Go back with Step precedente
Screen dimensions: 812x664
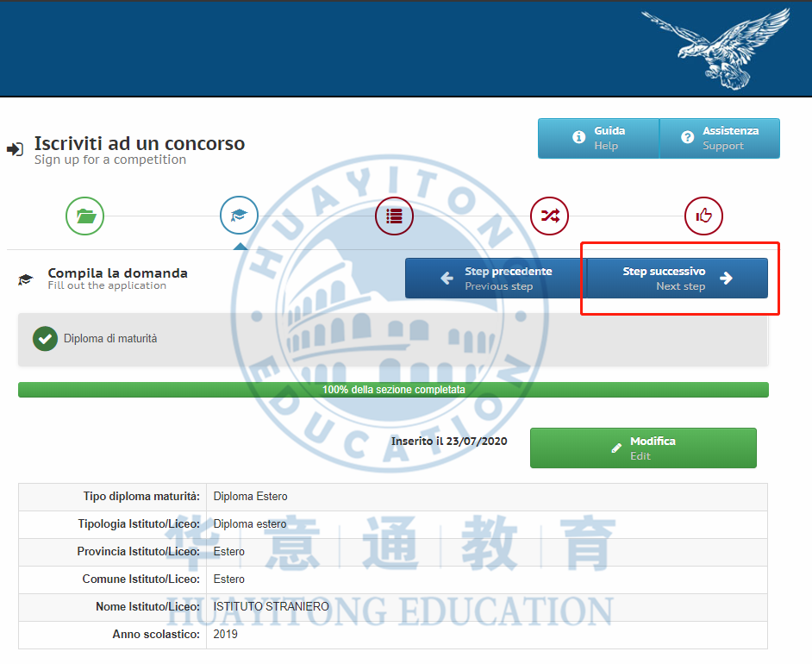[x=497, y=279]
